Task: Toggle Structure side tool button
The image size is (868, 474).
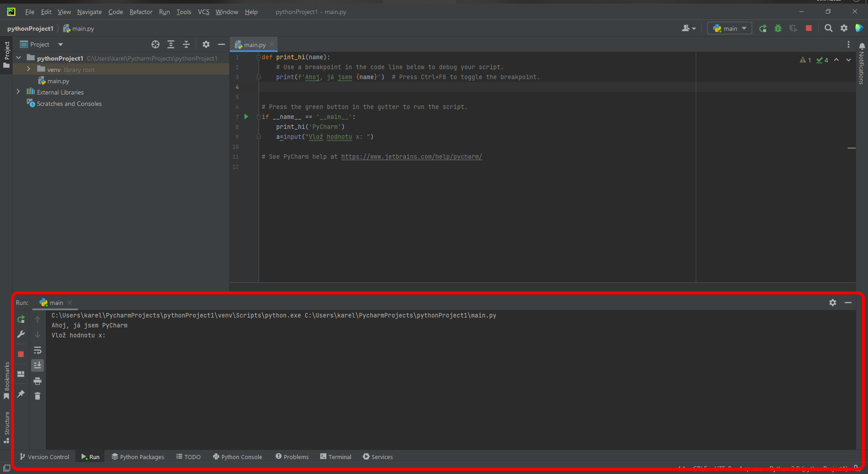Action: (6, 427)
